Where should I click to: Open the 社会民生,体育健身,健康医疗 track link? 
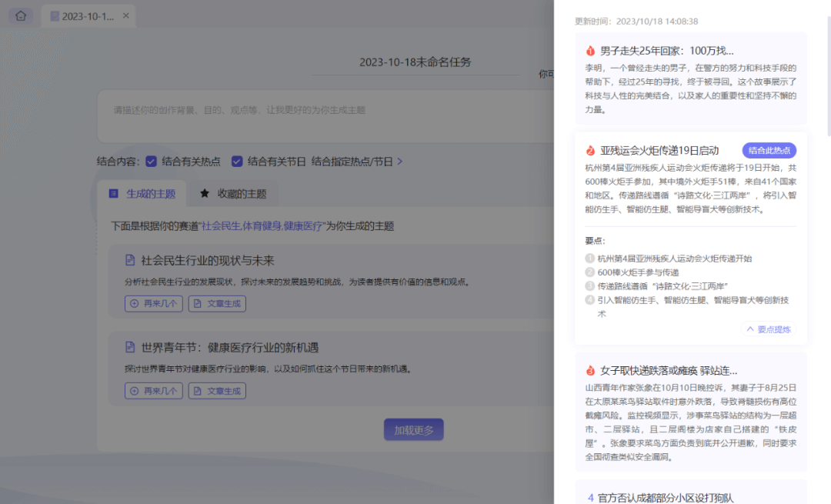262,226
